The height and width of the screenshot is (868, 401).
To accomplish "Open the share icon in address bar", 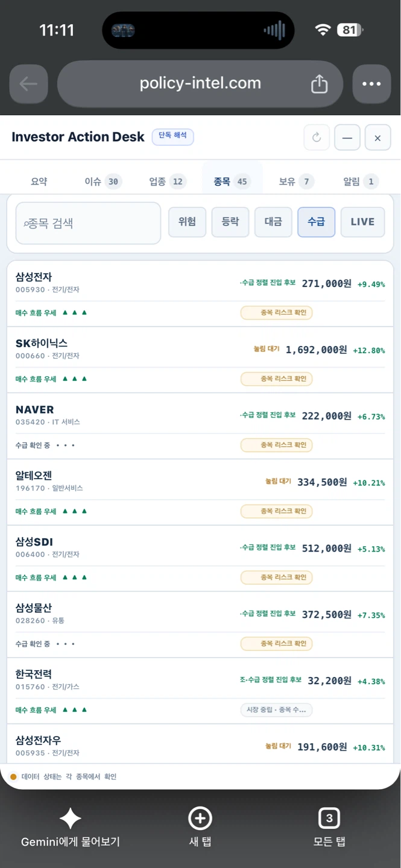I will tap(319, 84).
